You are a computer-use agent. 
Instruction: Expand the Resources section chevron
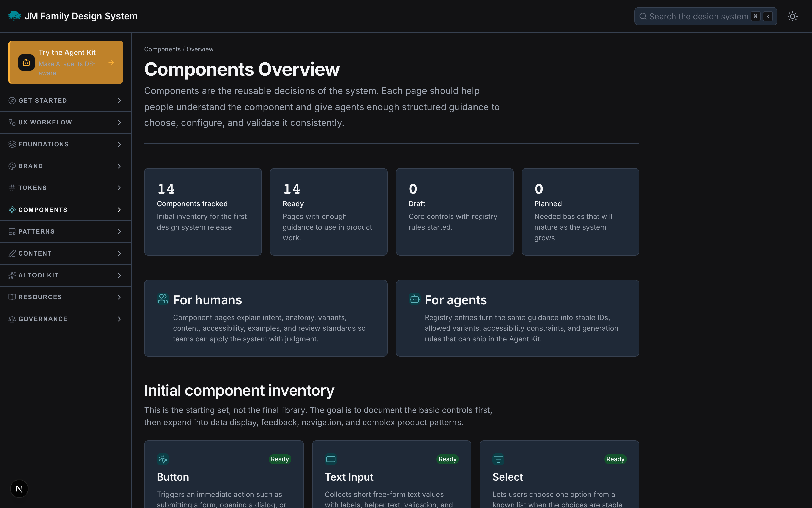pos(119,297)
